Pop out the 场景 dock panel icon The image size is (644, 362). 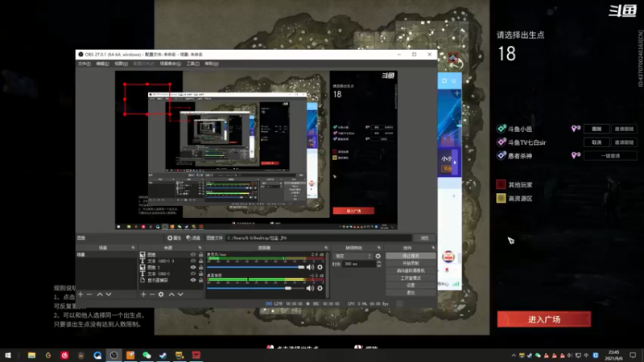pos(133,248)
